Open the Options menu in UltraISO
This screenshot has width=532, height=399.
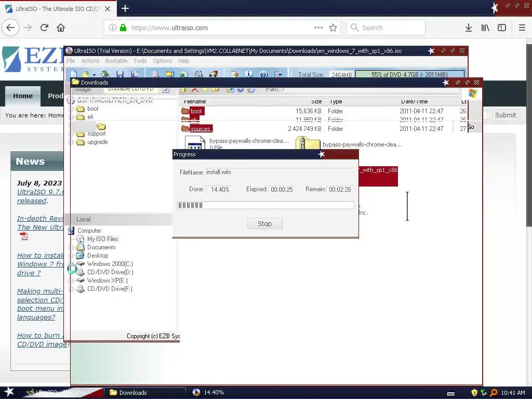pyautogui.click(x=163, y=61)
